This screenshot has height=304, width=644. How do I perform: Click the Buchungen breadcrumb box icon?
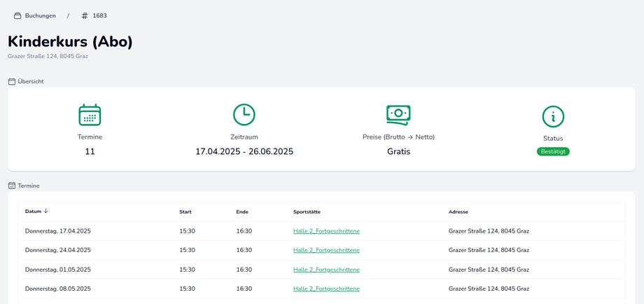[17, 15]
